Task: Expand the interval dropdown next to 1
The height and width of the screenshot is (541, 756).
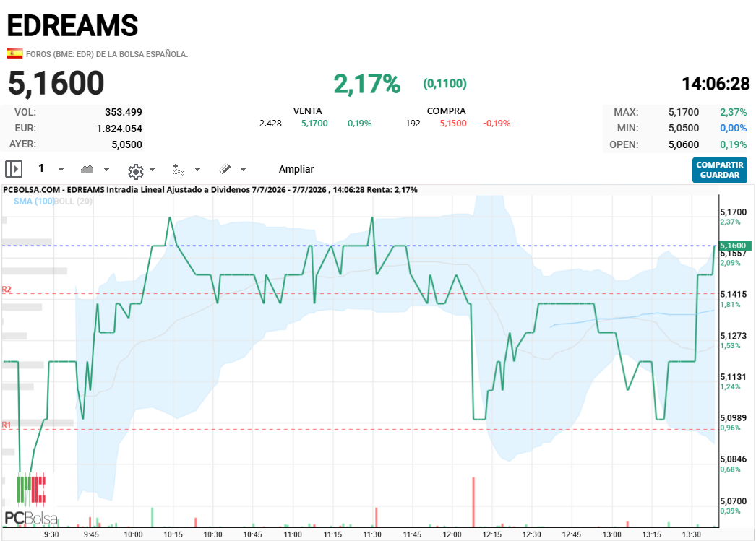Action: 61,170
